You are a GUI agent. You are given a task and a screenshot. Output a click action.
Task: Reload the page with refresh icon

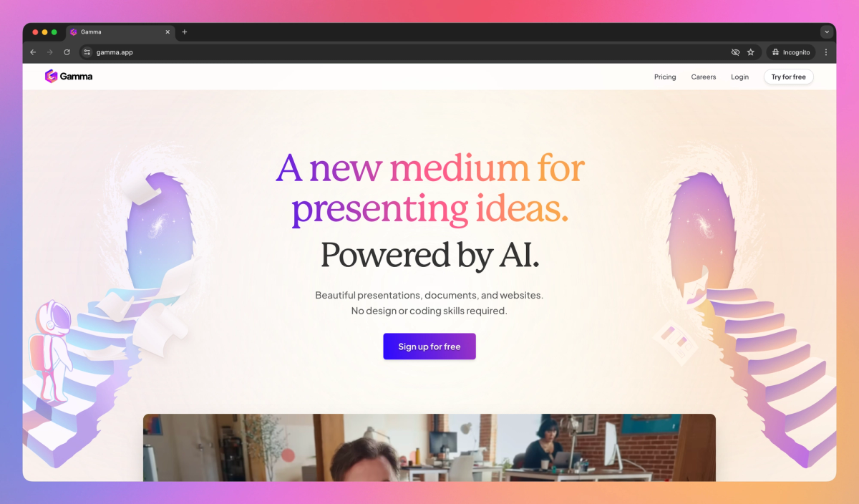pos(67,52)
